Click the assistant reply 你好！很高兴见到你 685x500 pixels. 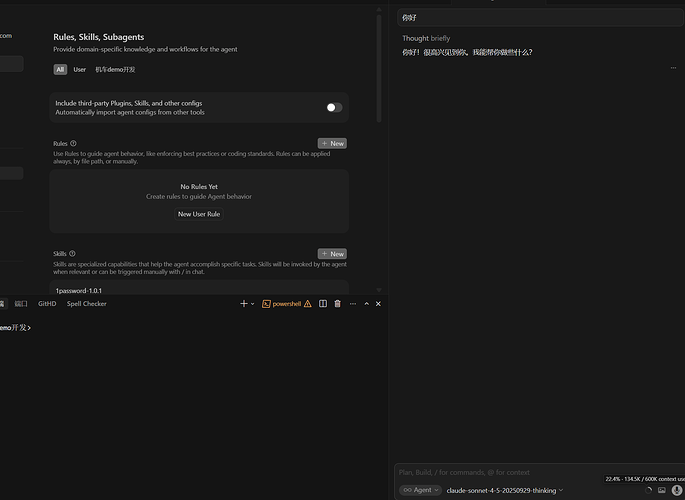click(x=467, y=52)
